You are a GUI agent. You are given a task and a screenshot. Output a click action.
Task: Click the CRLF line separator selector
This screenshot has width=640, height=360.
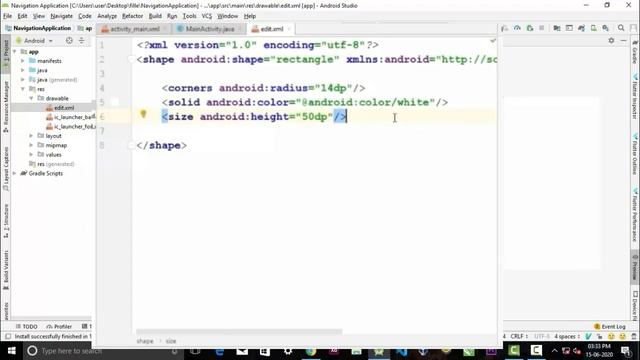519,336
